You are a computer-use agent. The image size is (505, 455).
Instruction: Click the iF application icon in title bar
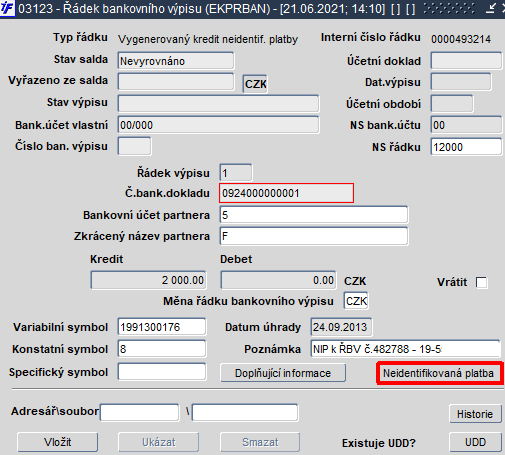7,8
